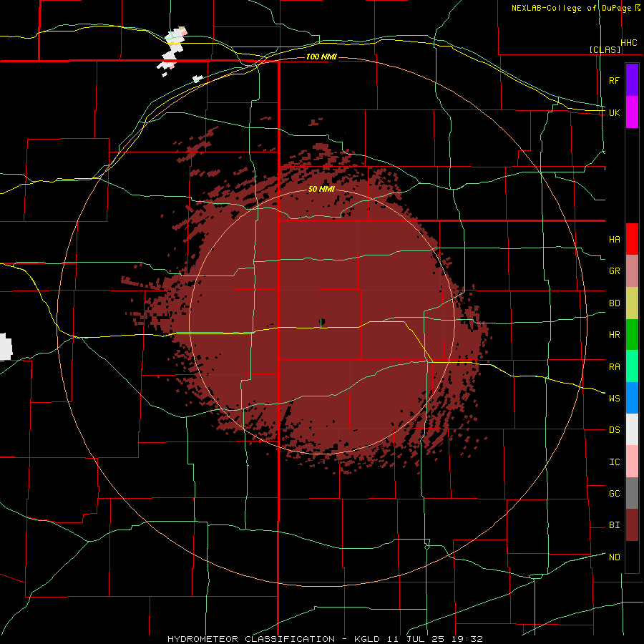Click the [CLAS] label text
The height and width of the screenshot is (644, 644).
[605, 49]
